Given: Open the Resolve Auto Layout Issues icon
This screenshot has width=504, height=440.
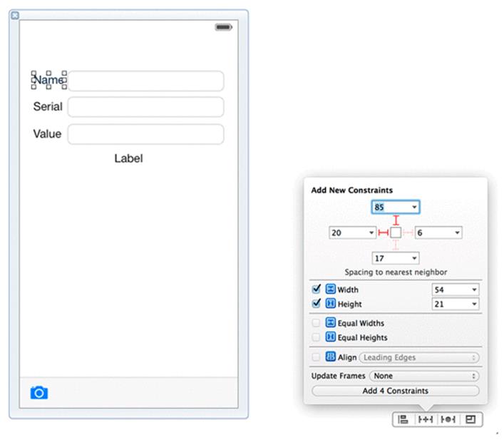Looking at the screenshot, I should pos(448,419).
